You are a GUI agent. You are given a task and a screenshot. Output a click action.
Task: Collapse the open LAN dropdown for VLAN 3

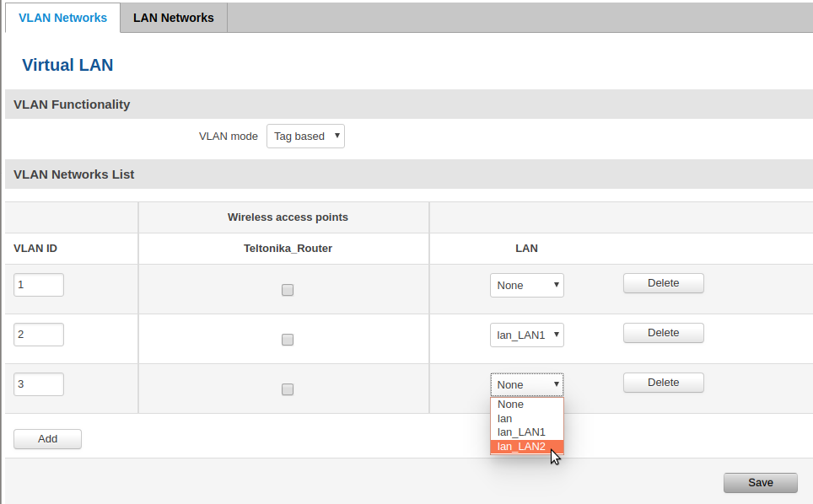[527, 385]
